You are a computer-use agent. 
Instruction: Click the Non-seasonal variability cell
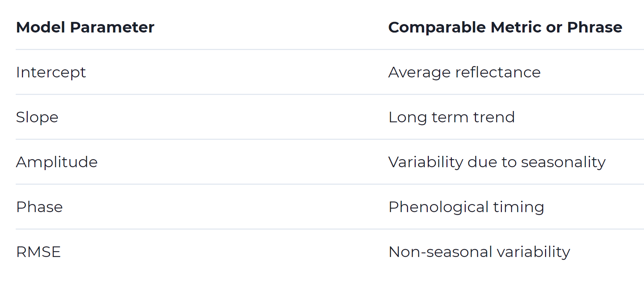point(479,252)
